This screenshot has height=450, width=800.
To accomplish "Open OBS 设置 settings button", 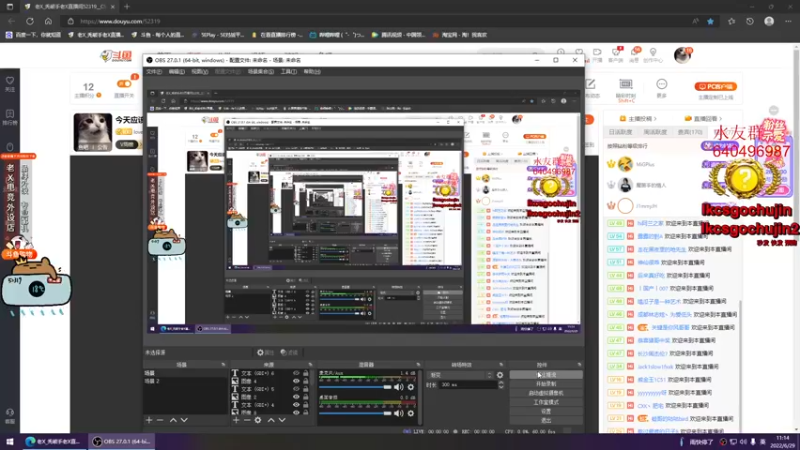I will tap(546, 411).
